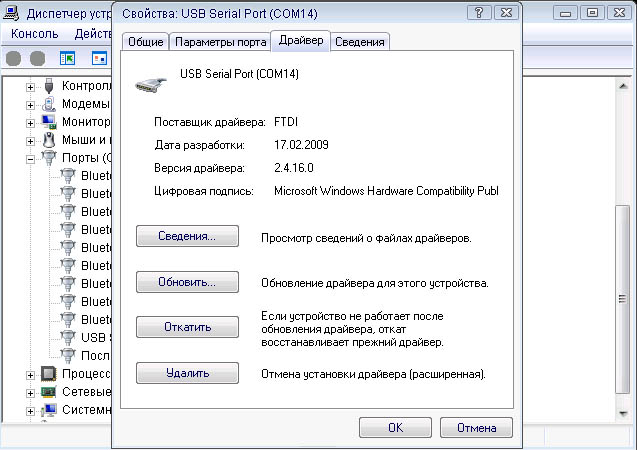This screenshot has height=450, width=637.
Task: Click the Процессоры processor chip icon
Action: point(50,374)
